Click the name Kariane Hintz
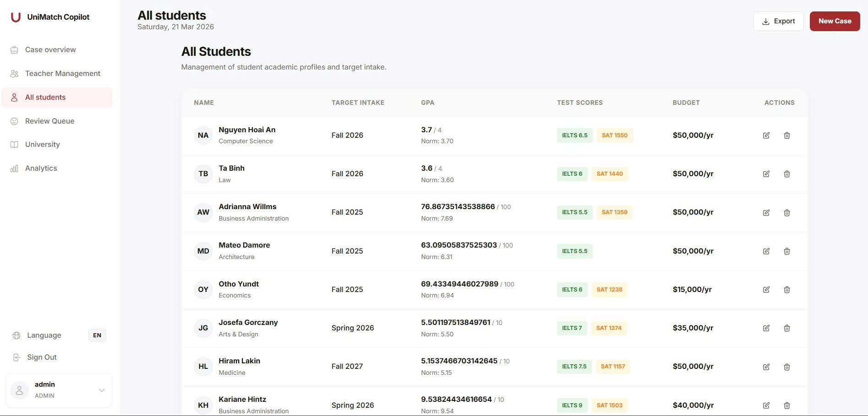Image resolution: width=868 pixels, height=416 pixels. click(242, 400)
